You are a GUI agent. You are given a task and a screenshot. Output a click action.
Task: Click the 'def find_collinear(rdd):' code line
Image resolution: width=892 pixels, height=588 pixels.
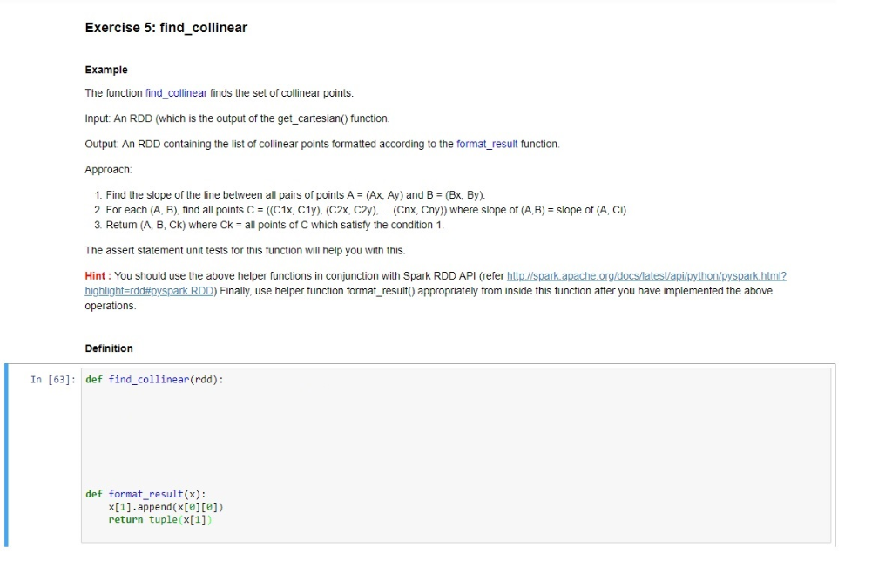click(x=154, y=379)
